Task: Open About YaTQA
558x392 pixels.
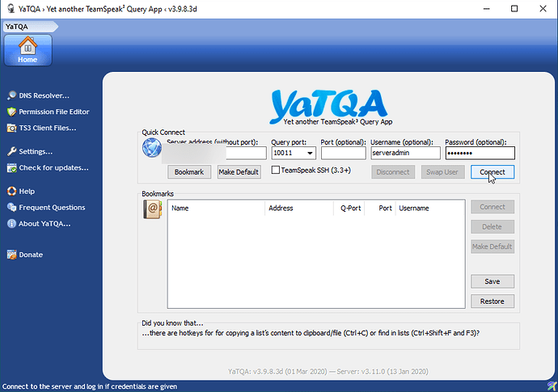Action: click(x=44, y=223)
